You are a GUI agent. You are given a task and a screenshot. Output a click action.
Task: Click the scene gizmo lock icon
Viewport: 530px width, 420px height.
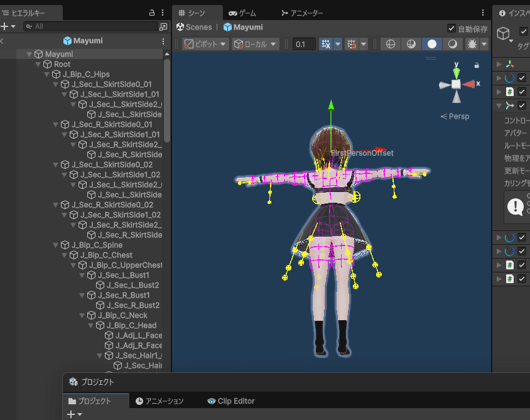[x=476, y=65]
